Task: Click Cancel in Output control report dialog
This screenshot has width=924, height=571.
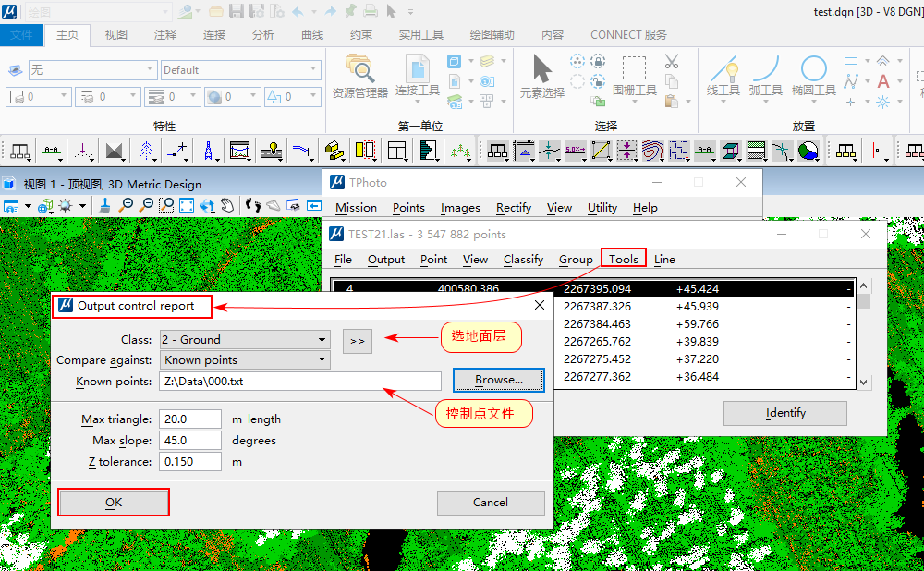Action: [491, 503]
